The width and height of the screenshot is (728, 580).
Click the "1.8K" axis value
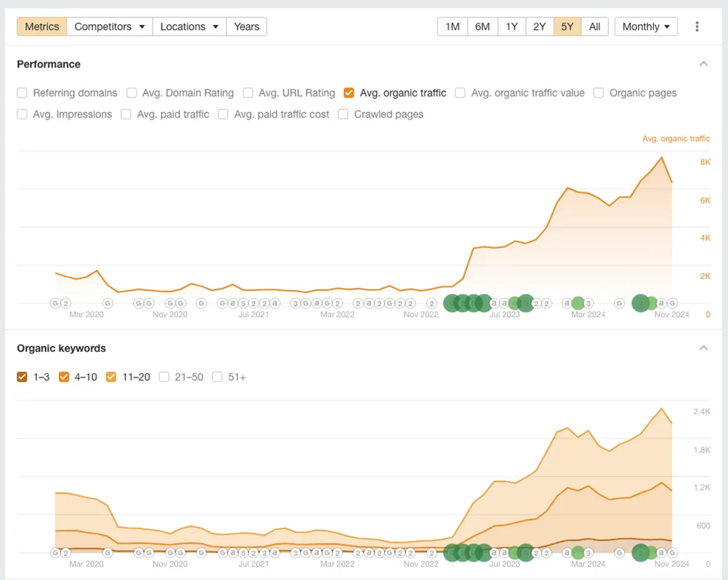[702, 450]
